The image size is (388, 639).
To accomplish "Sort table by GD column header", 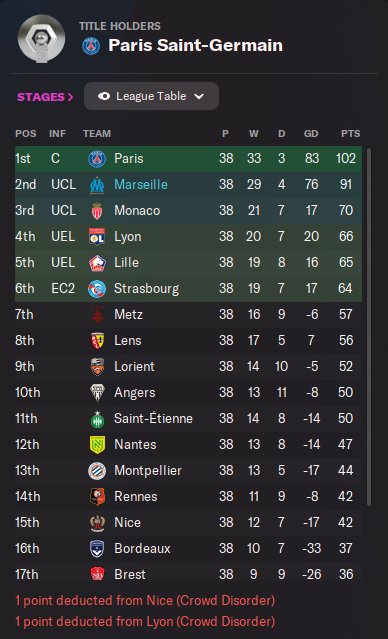I will pos(311,134).
